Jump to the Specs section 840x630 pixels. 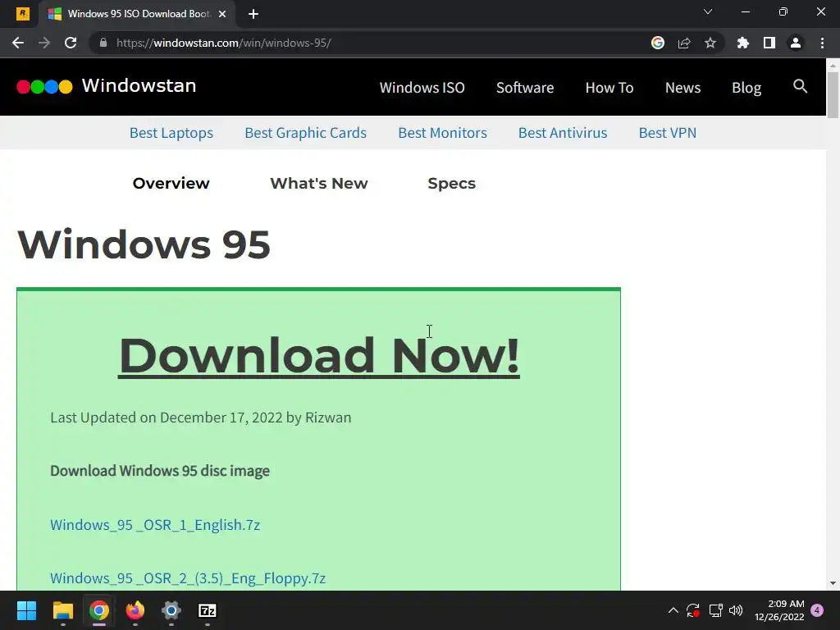(452, 183)
